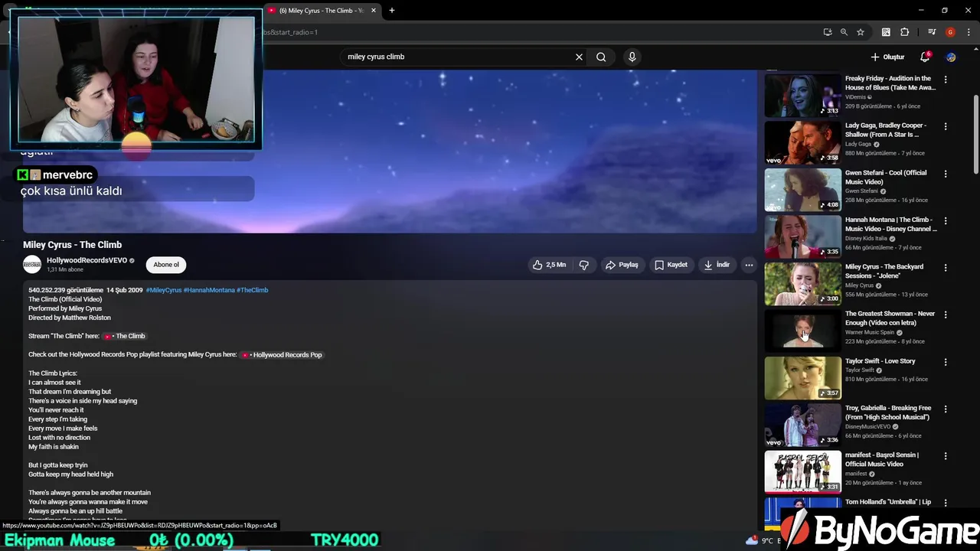980x551 pixels.
Task: Subscribe with the Abone ol button
Action: click(166, 265)
